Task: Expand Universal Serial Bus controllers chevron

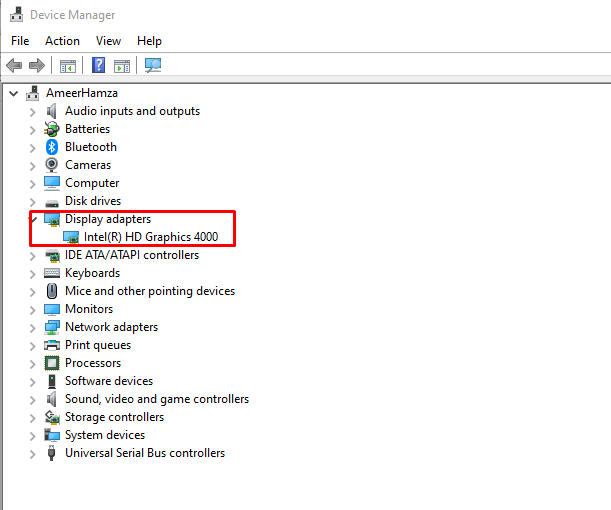Action: [33, 454]
